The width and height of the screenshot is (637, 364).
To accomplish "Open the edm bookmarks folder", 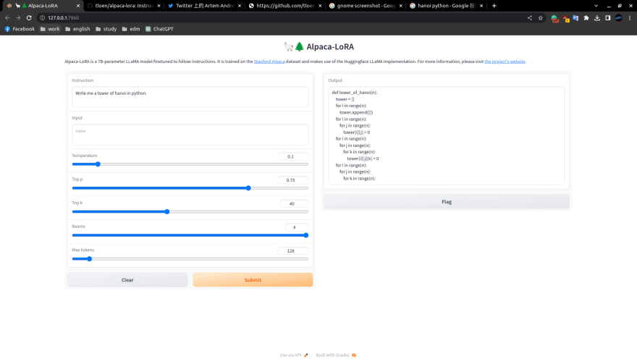I will pyautogui.click(x=131, y=29).
